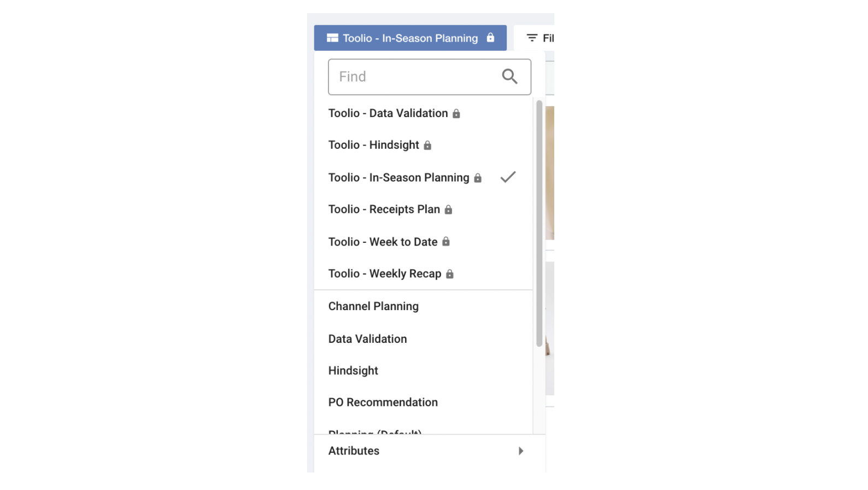868x490 pixels.
Task: Click into the Find input field
Action: point(415,77)
